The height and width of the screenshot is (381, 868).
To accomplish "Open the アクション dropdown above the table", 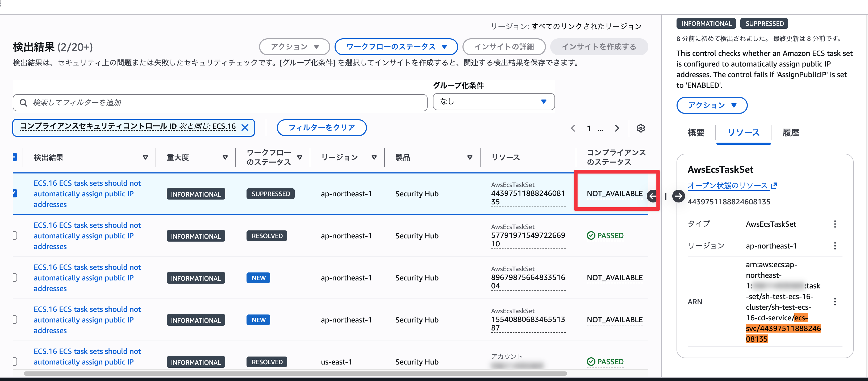I will click(x=294, y=47).
